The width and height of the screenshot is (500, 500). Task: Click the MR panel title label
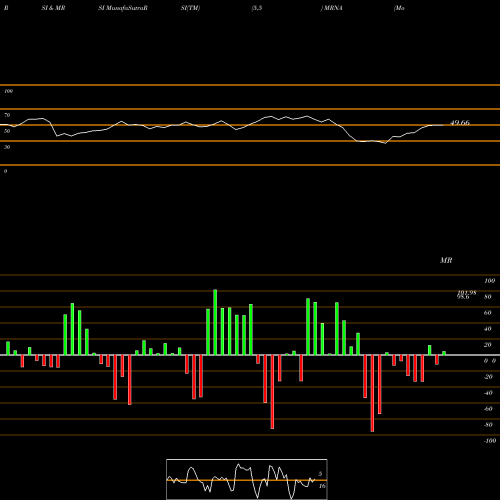(x=446, y=260)
